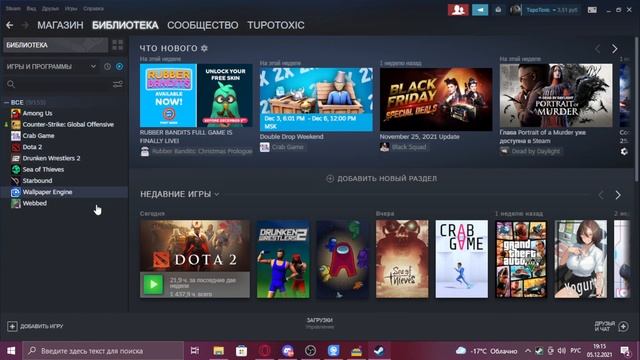
Task: Click БИБЛИОТЕКА home button in sidebar
Action: 56,45
